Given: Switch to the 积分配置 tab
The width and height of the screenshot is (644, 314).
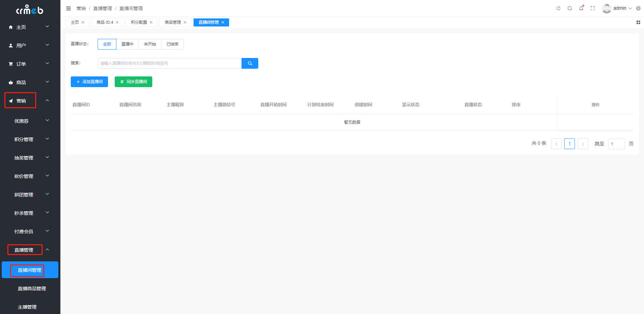Looking at the screenshot, I should (x=139, y=22).
